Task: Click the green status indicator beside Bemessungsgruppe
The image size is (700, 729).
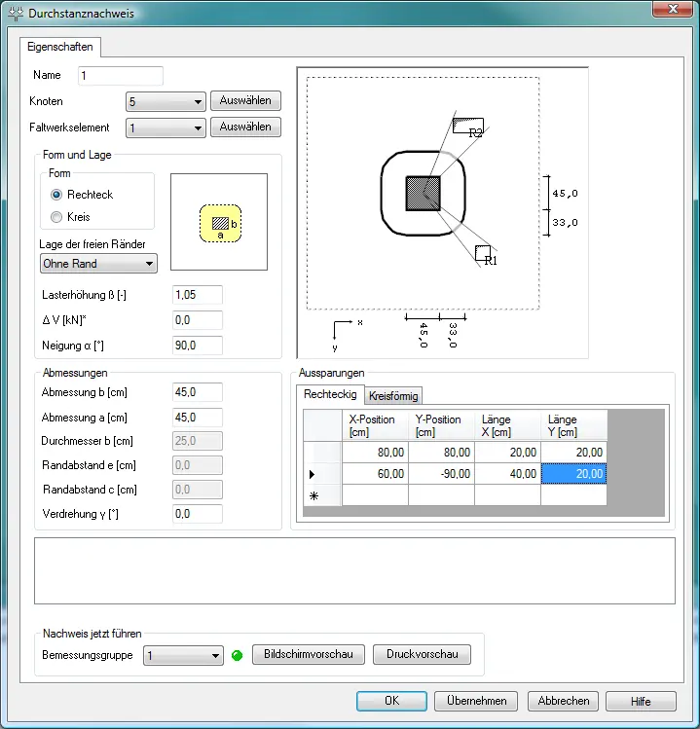Action: pyautogui.click(x=237, y=656)
